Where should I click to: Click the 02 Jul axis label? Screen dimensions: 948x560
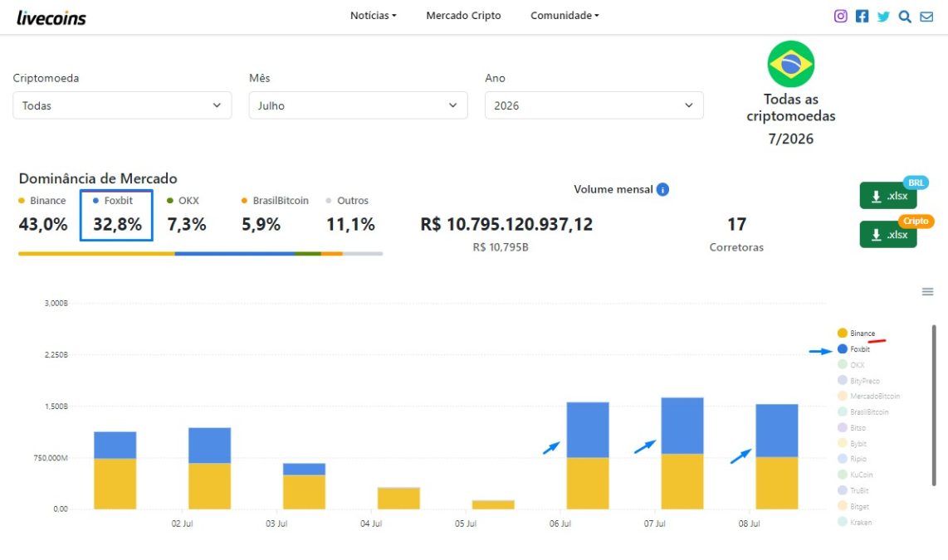click(x=182, y=523)
